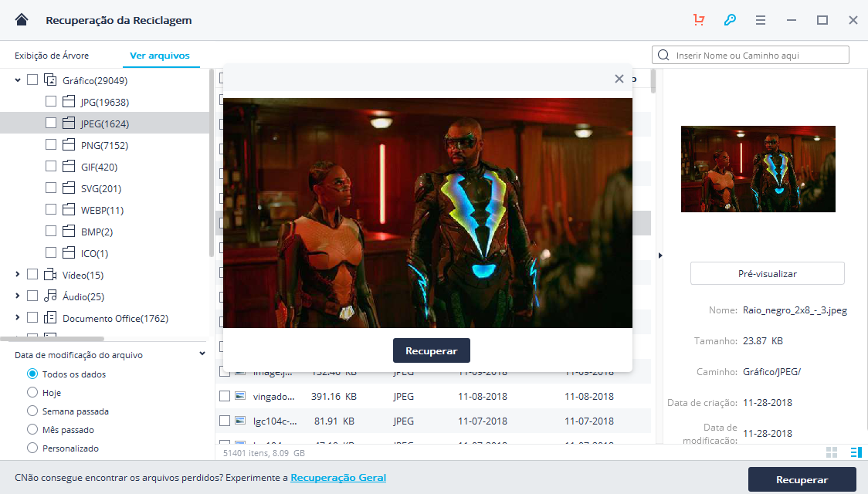Select the Ver arquivos tab
Screen dimensions: 868x494
(160, 56)
